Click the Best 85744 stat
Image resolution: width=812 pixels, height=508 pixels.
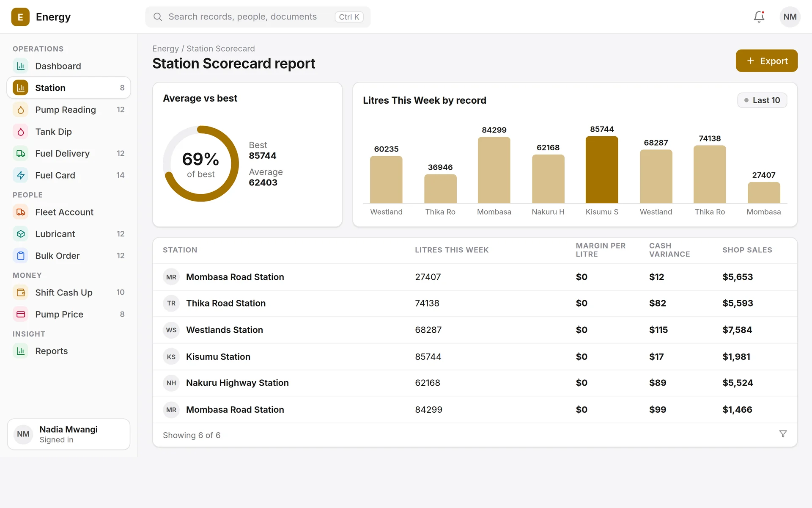tap(263, 151)
